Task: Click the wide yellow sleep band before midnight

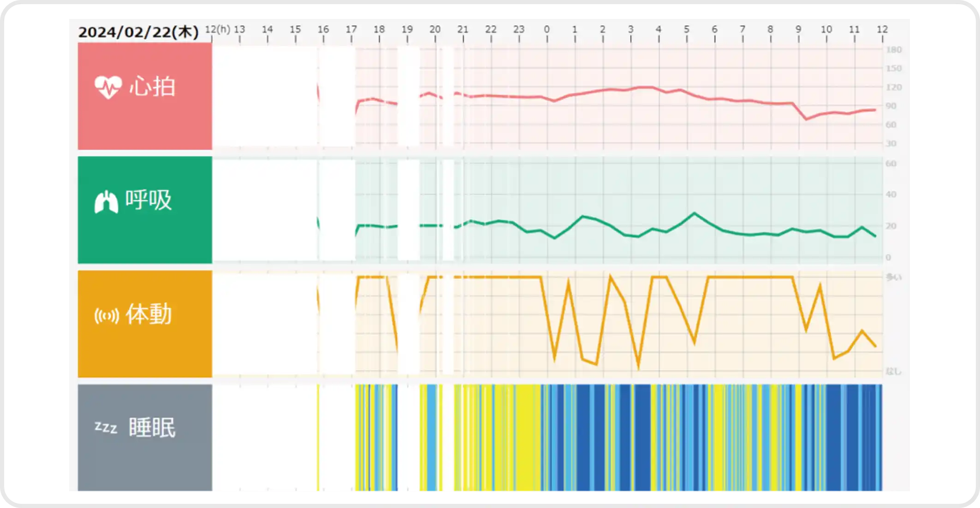Action: [526, 438]
